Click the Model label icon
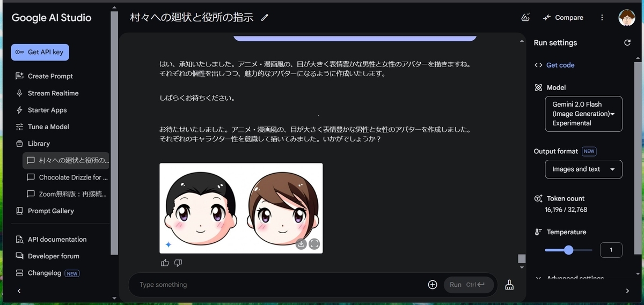 click(x=538, y=87)
